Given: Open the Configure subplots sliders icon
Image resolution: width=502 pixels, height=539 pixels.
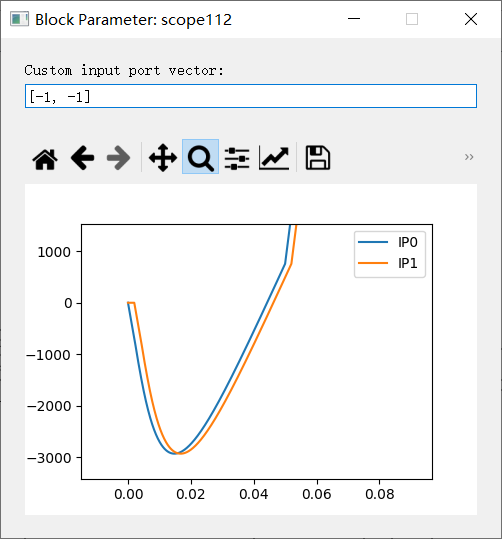Looking at the screenshot, I should click(x=237, y=158).
